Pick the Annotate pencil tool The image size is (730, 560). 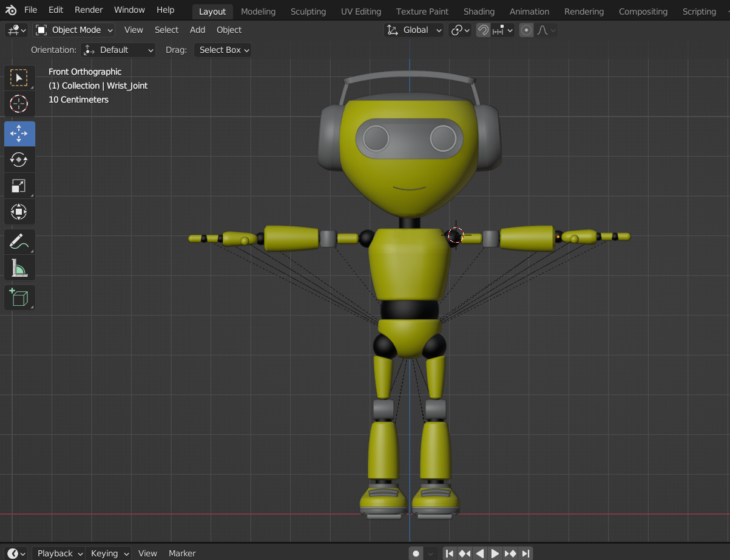pyautogui.click(x=19, y=241)
